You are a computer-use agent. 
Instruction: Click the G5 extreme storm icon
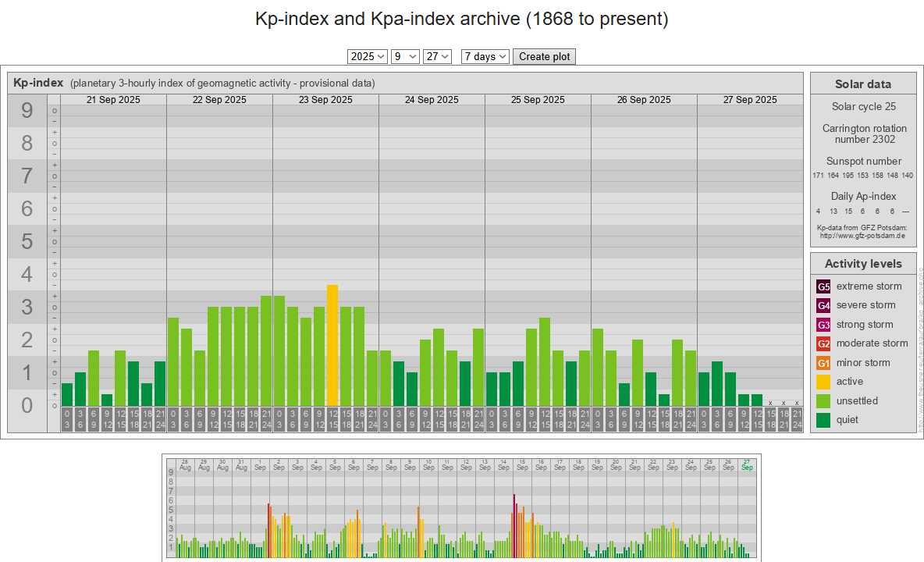coord(823,286)
